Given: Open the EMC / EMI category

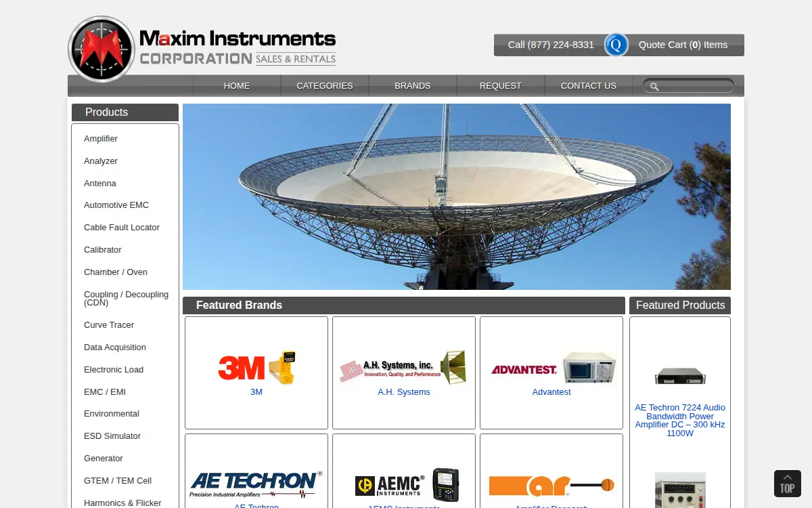Looking at the screenshot, I should click(x=105, y=392).
